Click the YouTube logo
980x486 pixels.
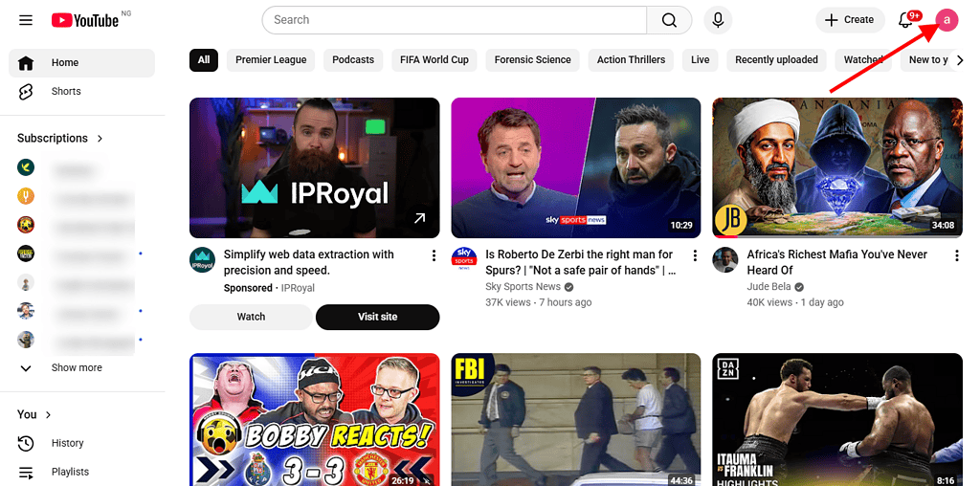(85, 21)
